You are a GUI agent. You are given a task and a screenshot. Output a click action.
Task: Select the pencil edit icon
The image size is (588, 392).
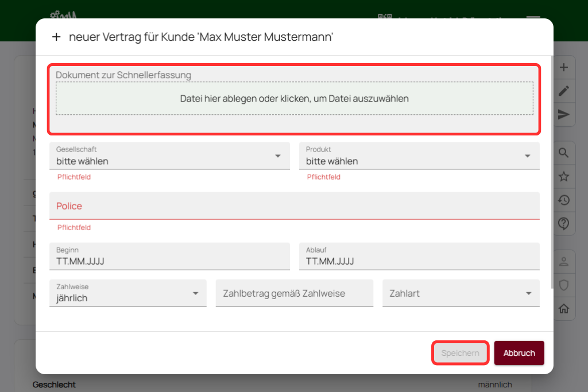(564, 91)
